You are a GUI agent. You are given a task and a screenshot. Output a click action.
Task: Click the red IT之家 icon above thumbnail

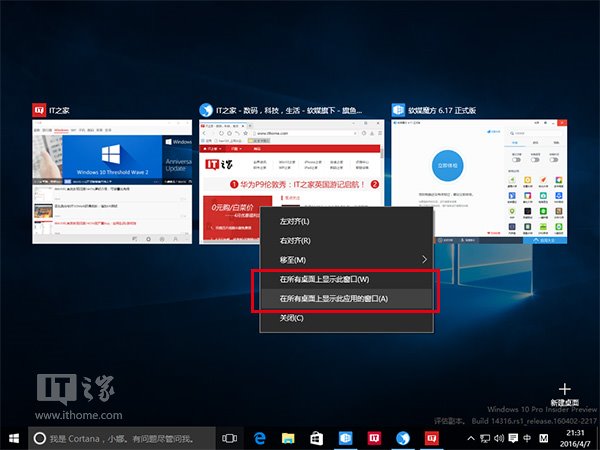pyautogui.click(x=39, y=110)
